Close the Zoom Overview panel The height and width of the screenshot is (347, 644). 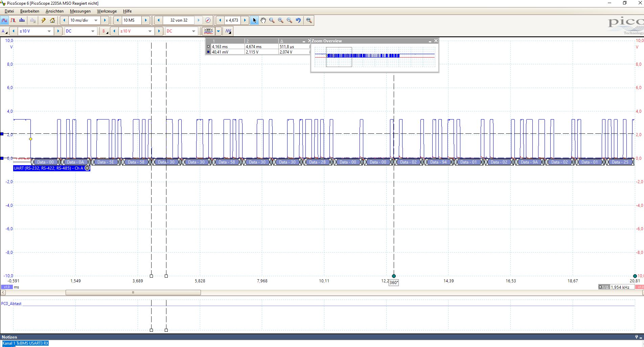[x=436, y=41]
